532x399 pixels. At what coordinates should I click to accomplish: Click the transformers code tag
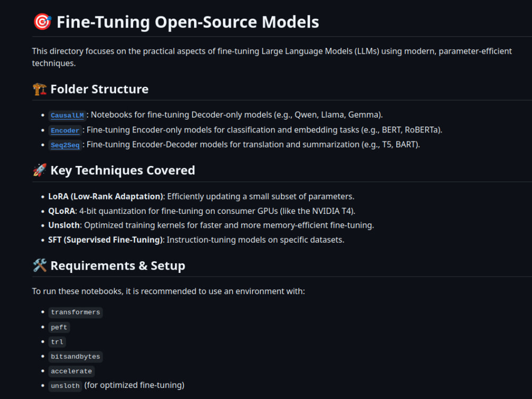[76, 312]
